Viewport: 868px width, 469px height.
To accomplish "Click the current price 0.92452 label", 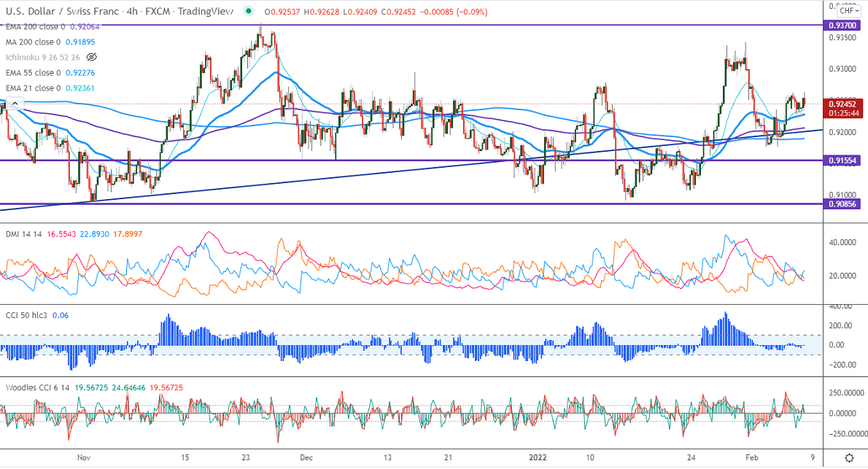I will [x=842, y=104].
